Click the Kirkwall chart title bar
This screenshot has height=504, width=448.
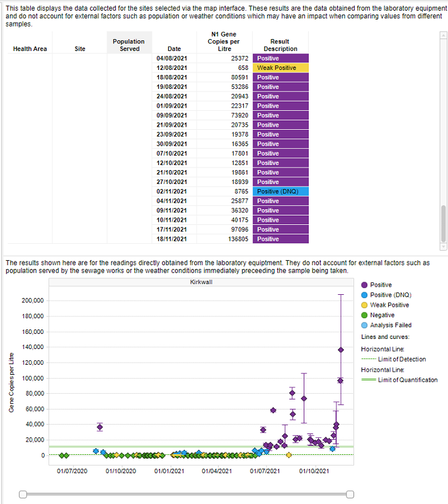[x=201, y=282]
